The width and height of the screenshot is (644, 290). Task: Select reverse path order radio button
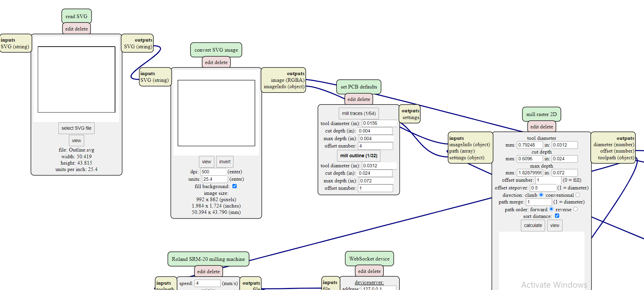[x=576, y=209]
